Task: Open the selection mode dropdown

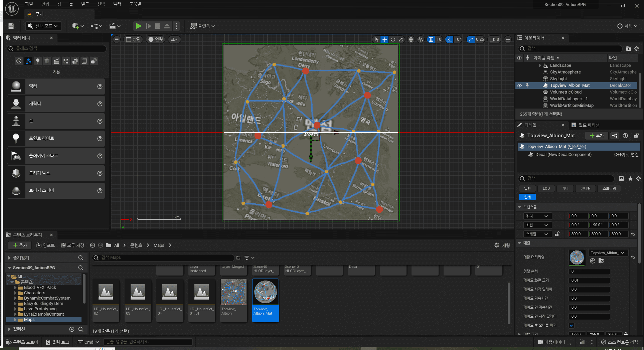Action: tap(43, 26)
